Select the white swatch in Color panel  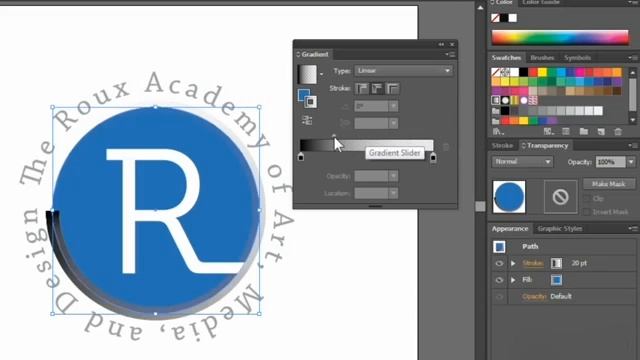pyautogui.click(x=513, y=18)
